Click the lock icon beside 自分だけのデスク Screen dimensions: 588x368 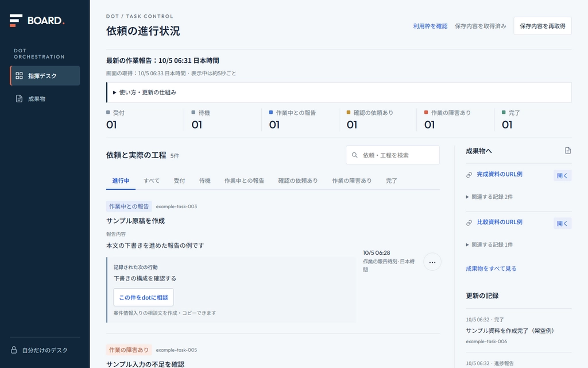point(14,350)
